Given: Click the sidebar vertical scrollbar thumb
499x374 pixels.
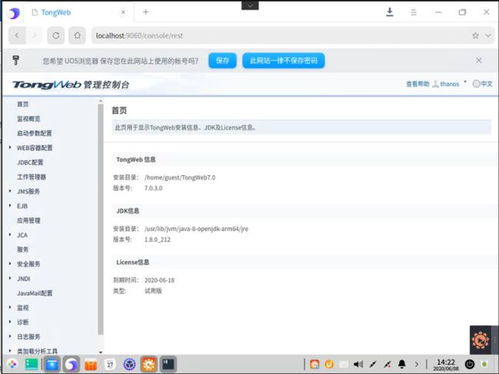Looking at the screenshot, I should (100, 219).
